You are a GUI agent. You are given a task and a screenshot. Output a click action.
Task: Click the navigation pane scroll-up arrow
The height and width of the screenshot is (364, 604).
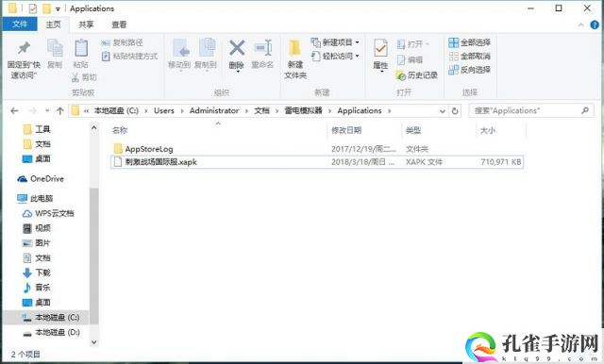pos(94,127)
